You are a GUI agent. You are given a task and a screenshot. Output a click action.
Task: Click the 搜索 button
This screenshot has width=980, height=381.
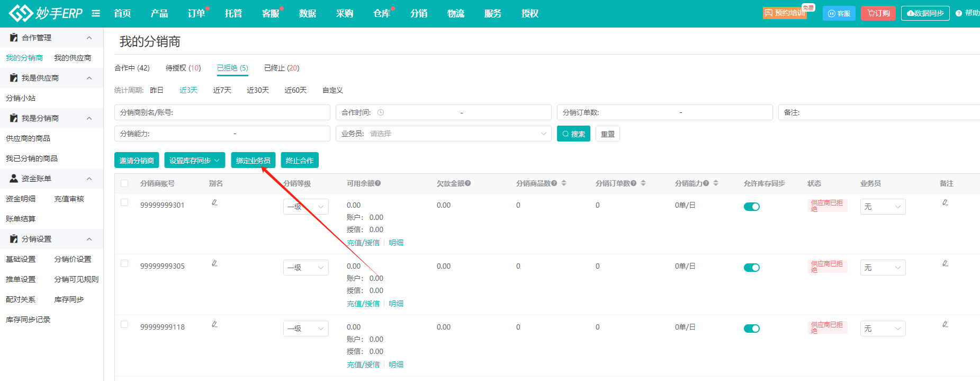pyautogui.click(x=574, y=134)
